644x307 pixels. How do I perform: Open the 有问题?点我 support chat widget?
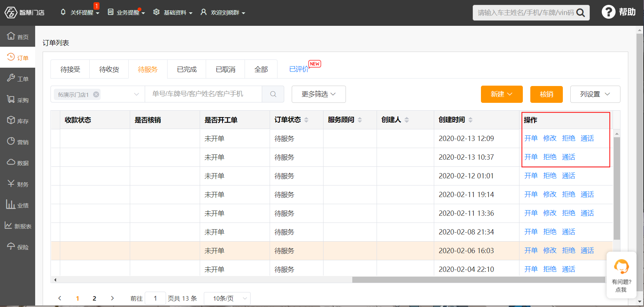click(x=621, y=275)
